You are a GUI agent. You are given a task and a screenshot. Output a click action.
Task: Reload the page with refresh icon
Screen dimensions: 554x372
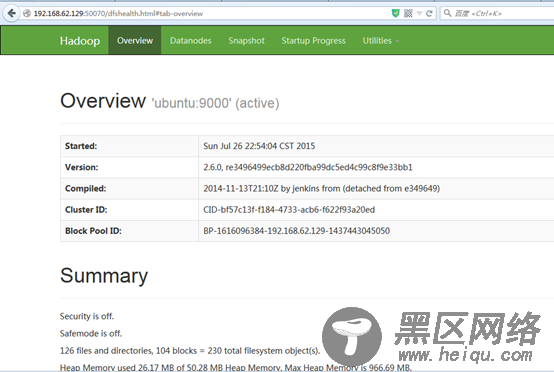[x=429, y=13]
